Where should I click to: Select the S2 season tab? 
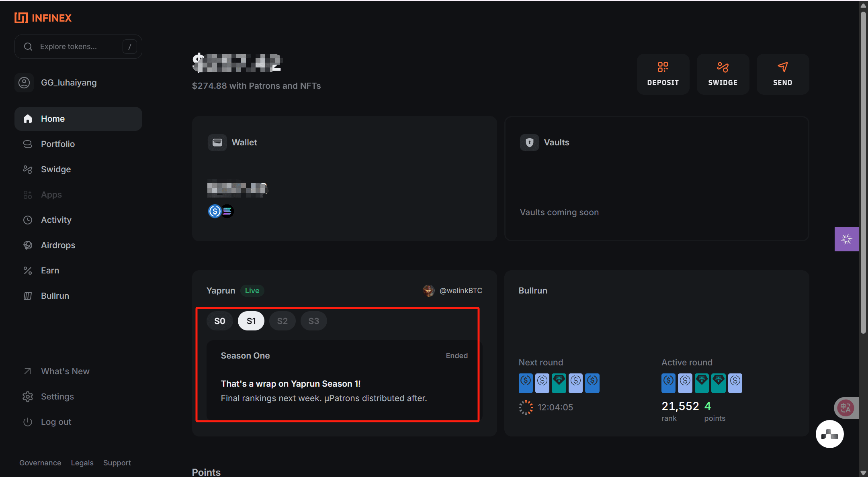pyautogui.click(x=283, y=321)
